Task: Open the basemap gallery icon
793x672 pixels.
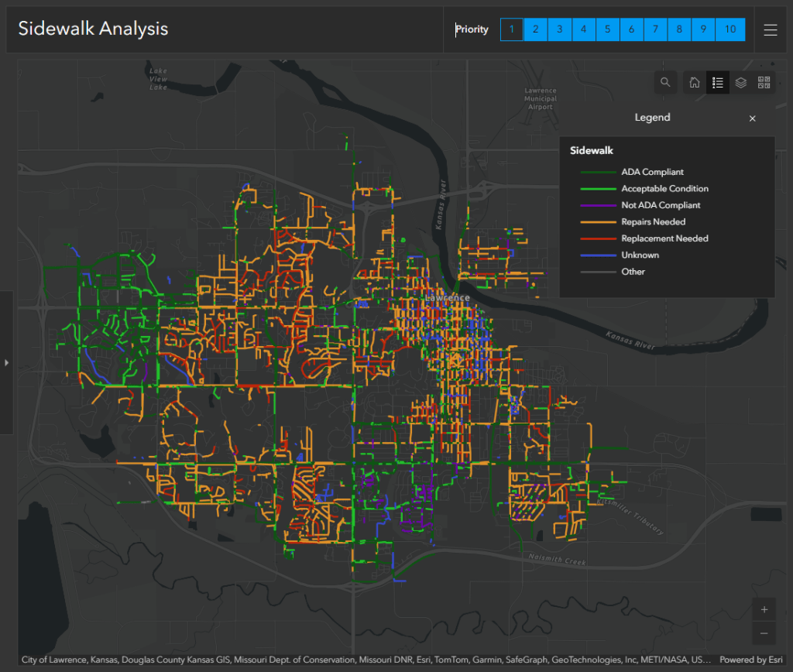Action: (764, 83)
